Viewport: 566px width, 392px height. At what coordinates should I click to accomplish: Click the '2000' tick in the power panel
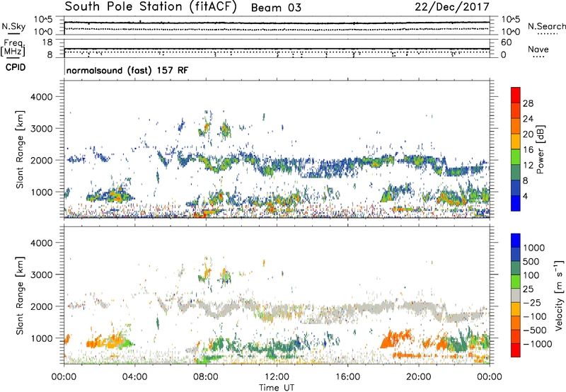coord(41,160)
